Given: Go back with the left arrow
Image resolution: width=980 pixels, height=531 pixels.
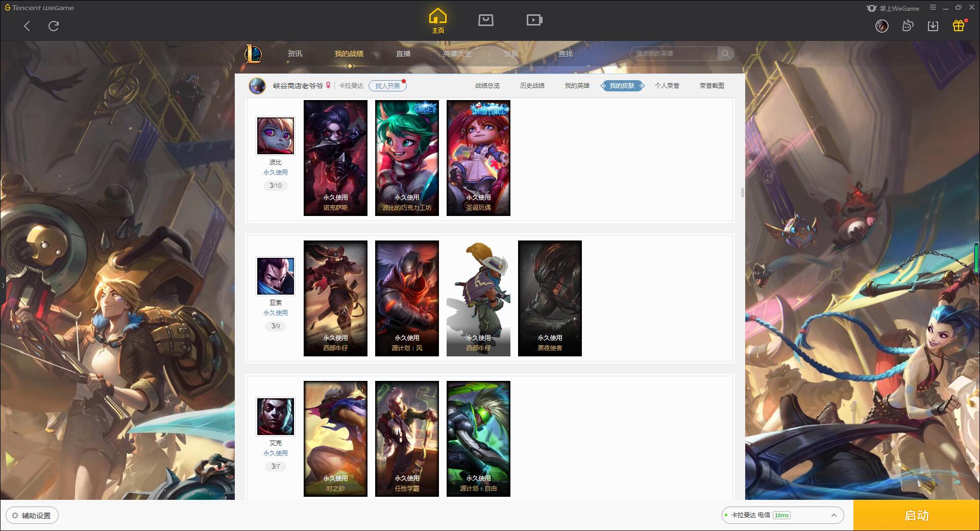Looking at the screenshot, I should point(27,26).
